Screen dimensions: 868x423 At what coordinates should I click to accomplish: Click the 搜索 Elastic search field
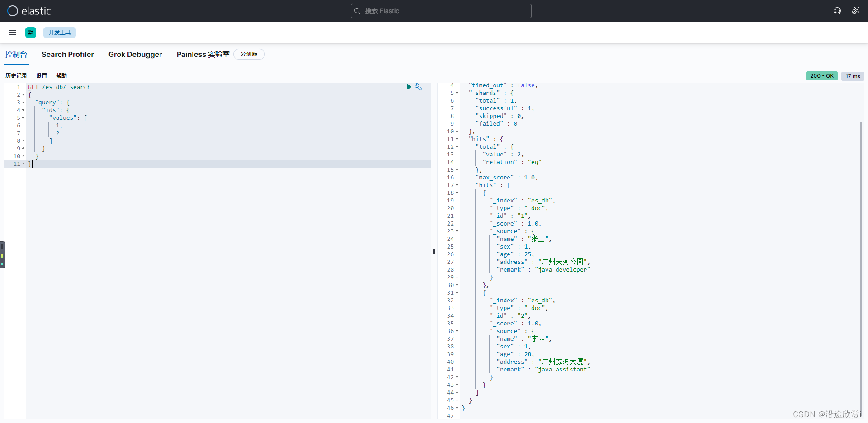[441, 11]
